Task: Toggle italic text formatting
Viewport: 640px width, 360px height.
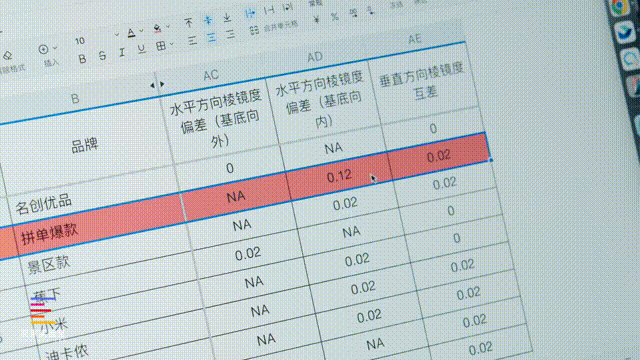Action: pos(122,52)
